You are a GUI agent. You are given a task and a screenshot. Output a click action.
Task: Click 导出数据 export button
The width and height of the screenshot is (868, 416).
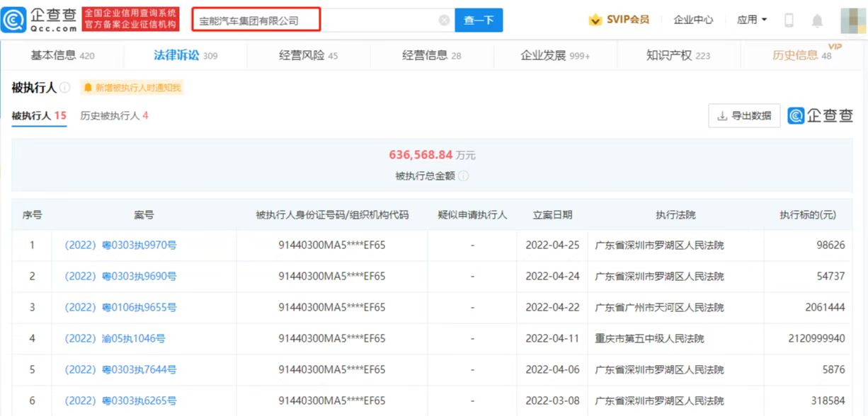click(x=744, y=115)
